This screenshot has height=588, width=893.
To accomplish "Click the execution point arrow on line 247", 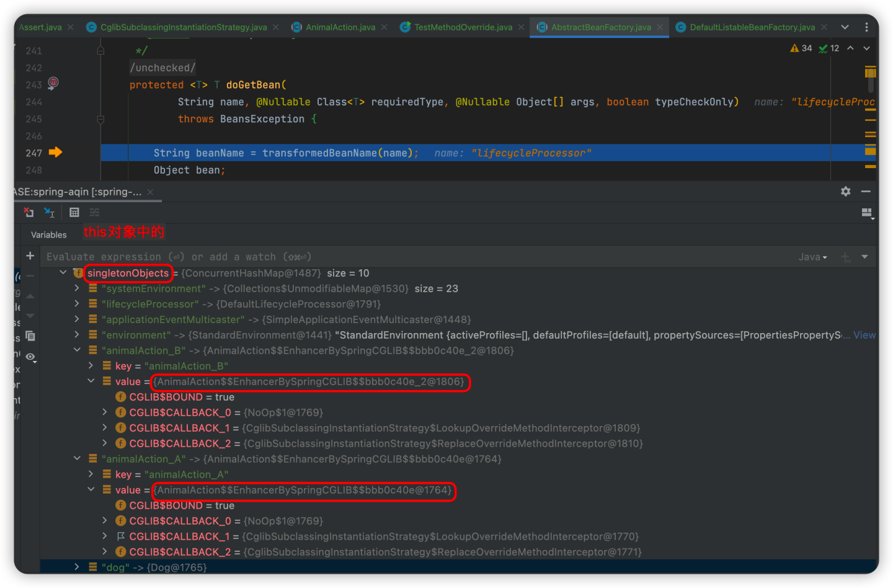I will tap(55, 152).
